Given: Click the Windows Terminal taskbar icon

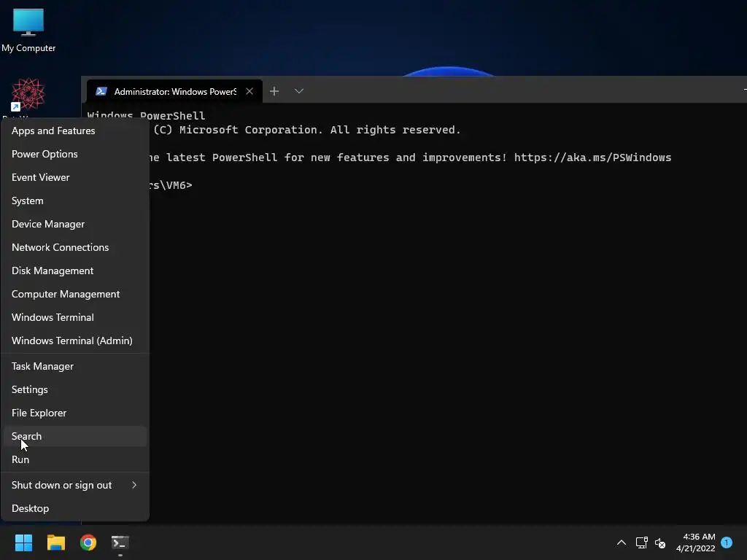Looking at the screenshot, I should click(x=120, y=542).
